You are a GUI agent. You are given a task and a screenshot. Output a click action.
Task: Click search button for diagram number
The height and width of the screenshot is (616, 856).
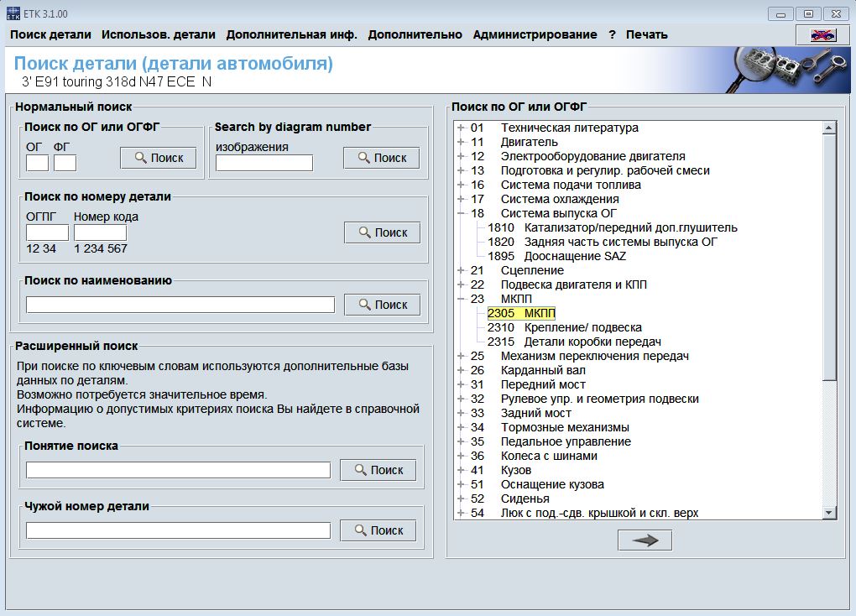click(382, 158)
